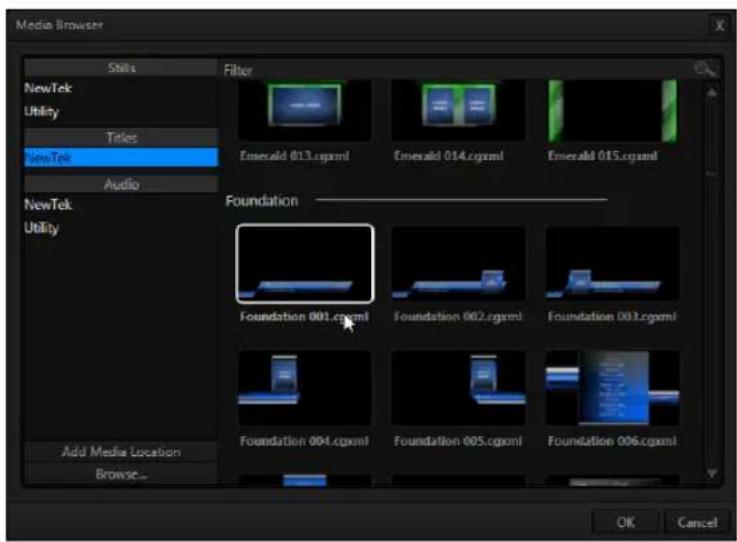This screenshot has height=542, width=737.
Task: Click file name Foundation 005.cgxml
Action: coord(458,441)
